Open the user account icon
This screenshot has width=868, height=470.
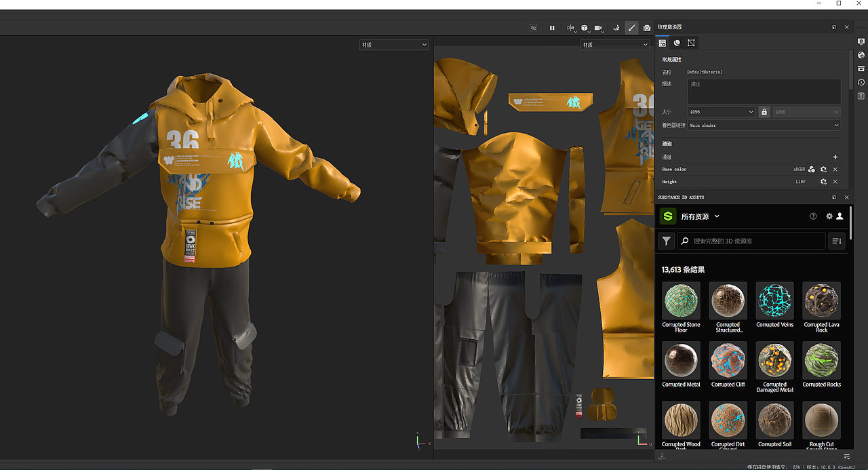point(840,216)
